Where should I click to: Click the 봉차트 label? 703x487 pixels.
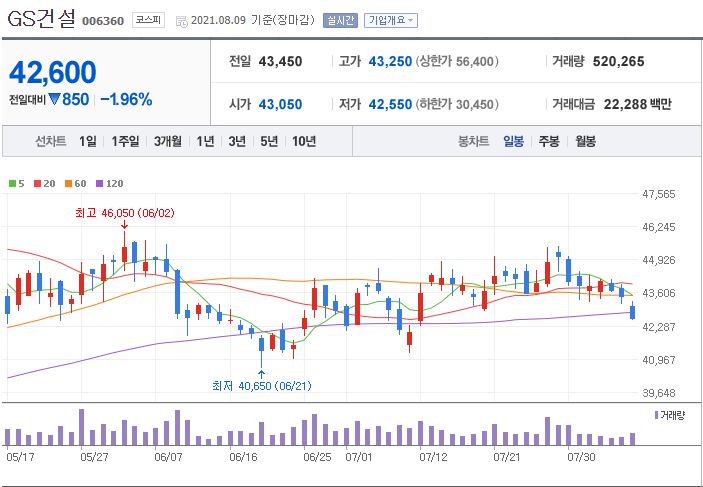point(473,142)
